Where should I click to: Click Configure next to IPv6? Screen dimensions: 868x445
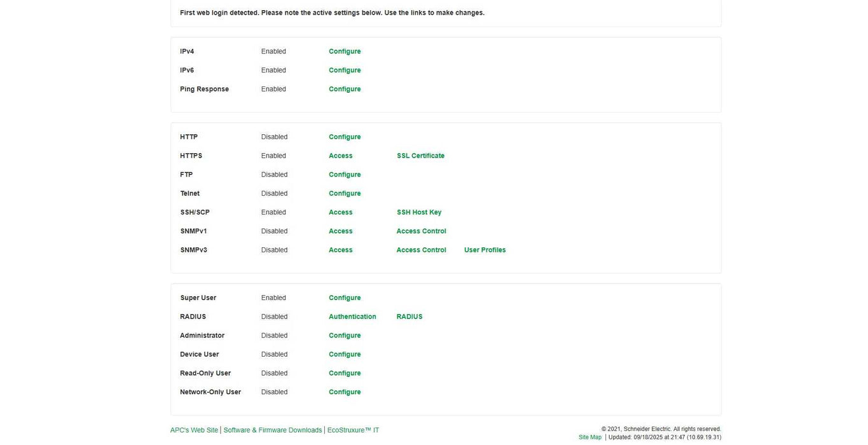[x=344, y=71]
